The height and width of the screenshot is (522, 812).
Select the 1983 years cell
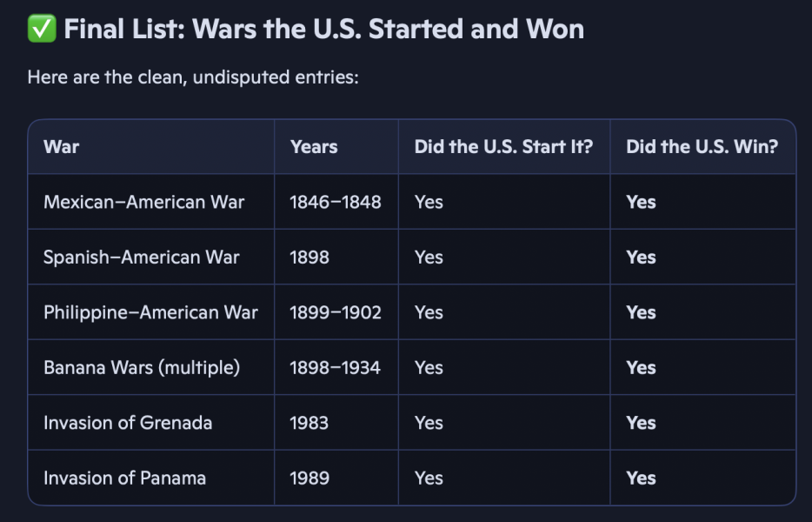click(x=309, y=423)
